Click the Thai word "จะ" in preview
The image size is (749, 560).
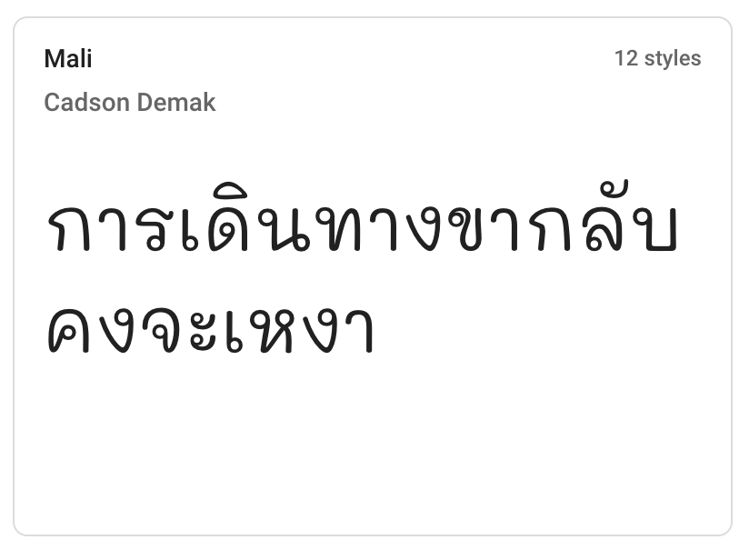pyautogui.click(x=182, y=329)
